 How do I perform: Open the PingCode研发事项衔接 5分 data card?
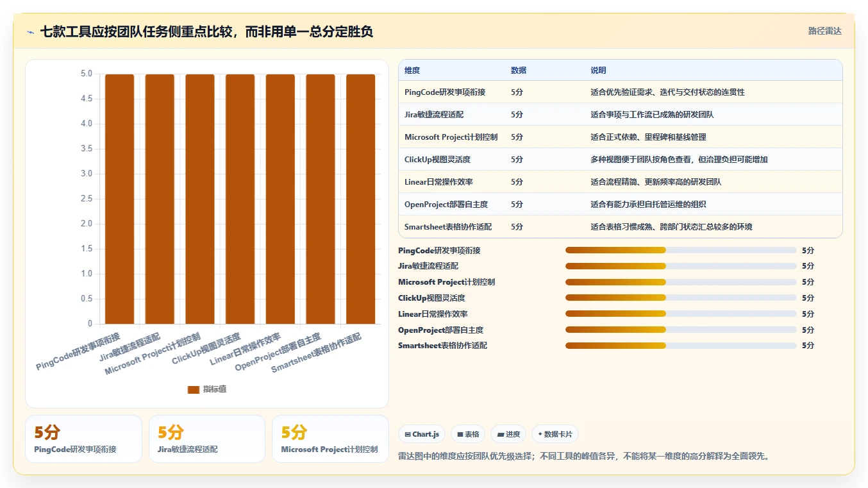coord(83,439)
